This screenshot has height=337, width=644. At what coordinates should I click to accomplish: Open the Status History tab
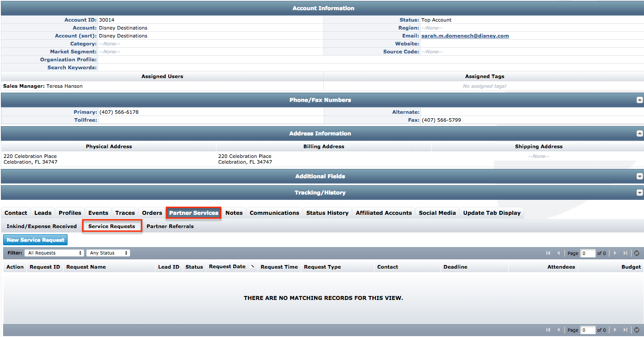point(327,213)
